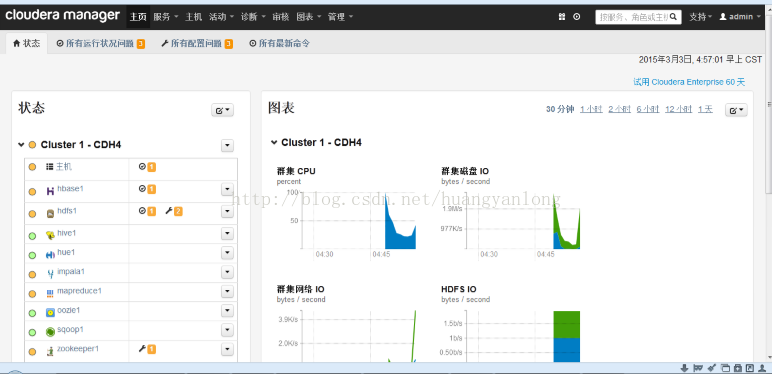Open hdfs1 configuration wrench badge
This screenshot has width=772, height=376.
(174, 211)
